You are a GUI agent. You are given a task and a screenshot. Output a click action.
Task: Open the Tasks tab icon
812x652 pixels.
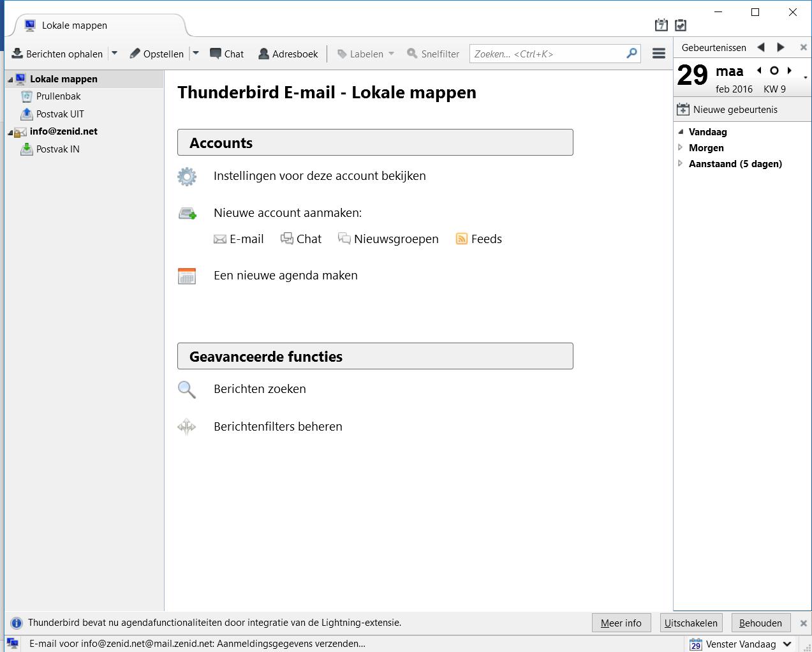pyautogui.click(x=681, y=25)
